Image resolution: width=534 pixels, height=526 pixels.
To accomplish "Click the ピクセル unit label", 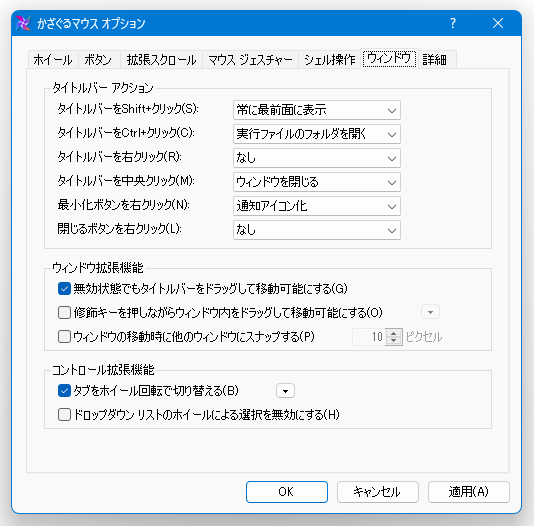I will 424,337.
